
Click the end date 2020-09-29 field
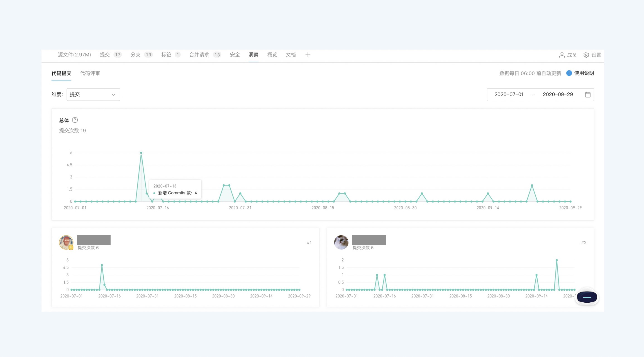click(558, 95)
